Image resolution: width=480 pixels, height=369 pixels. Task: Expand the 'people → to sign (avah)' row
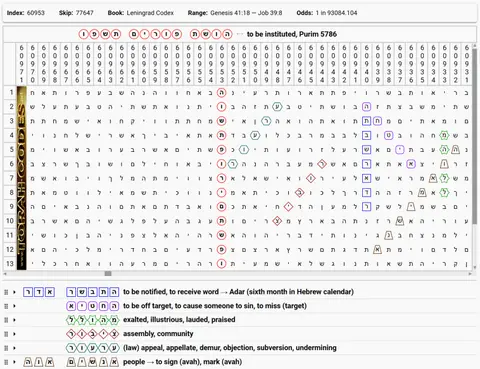(x=14, y=362)
